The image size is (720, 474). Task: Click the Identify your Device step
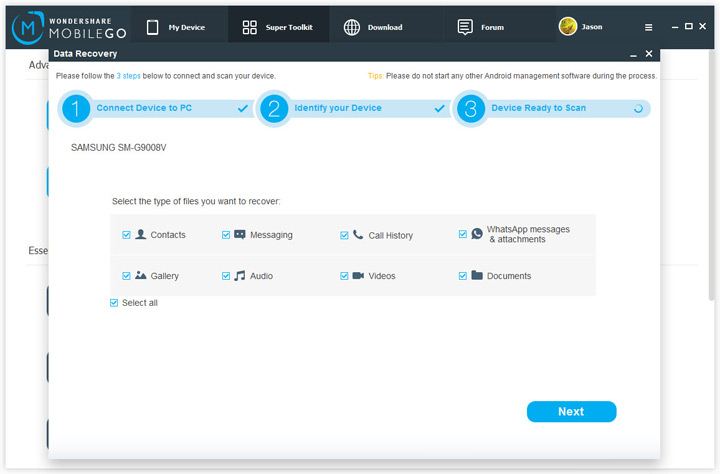click(338, 108)
